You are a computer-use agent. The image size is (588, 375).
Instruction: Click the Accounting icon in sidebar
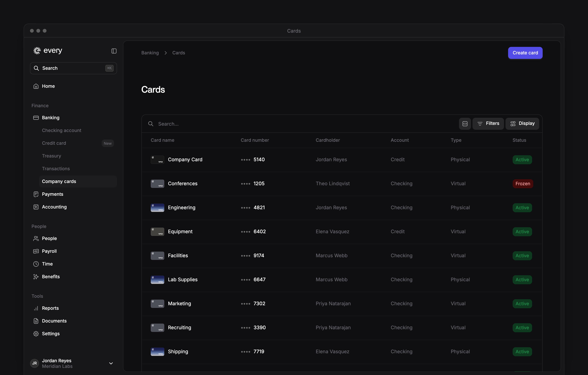click(x=36, y=207)
